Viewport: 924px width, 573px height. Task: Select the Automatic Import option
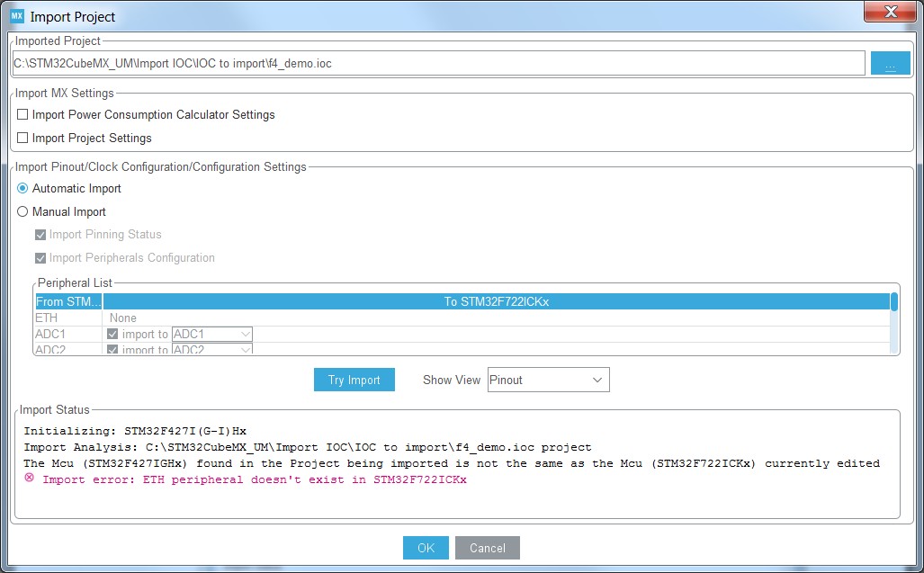[x=22, y=188]
